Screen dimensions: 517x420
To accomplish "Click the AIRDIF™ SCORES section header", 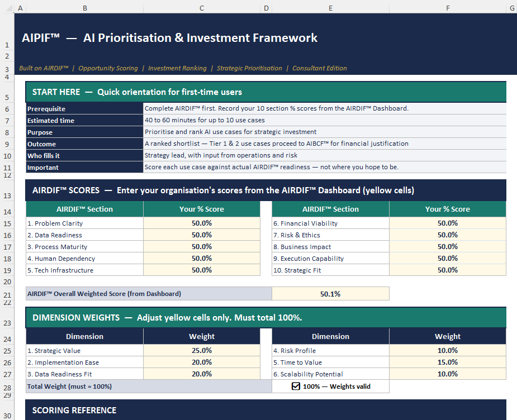I will pos(265,190).
